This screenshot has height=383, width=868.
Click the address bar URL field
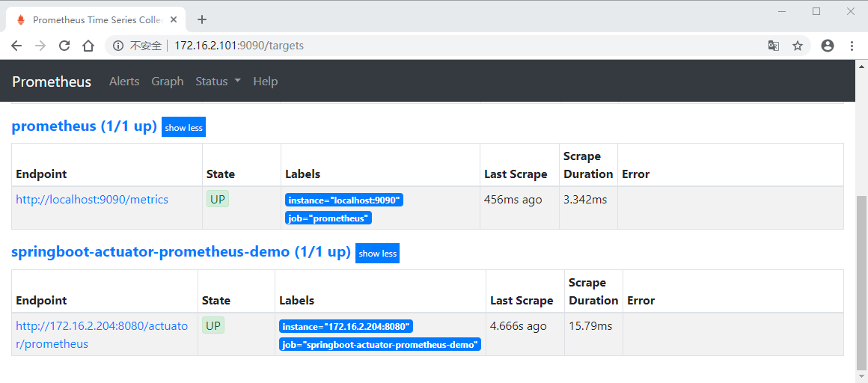pos(449,46)
